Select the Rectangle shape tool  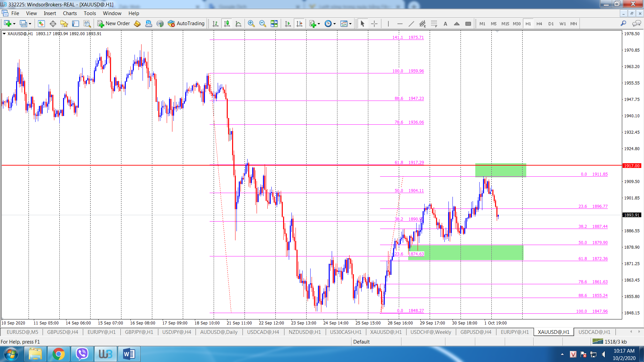point(468,23)
